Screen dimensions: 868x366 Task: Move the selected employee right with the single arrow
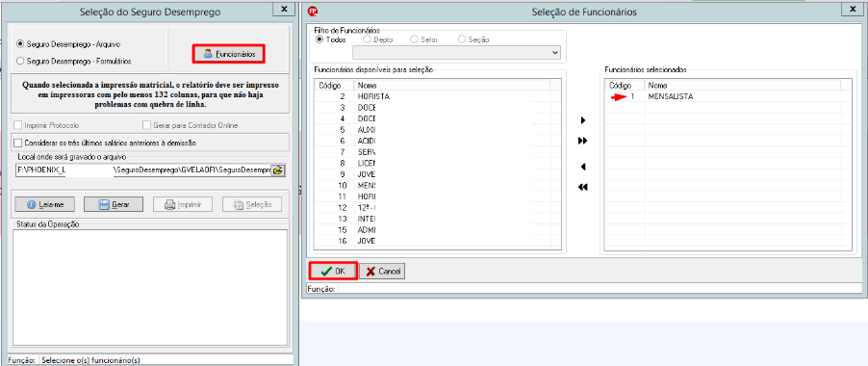[582, 120]
